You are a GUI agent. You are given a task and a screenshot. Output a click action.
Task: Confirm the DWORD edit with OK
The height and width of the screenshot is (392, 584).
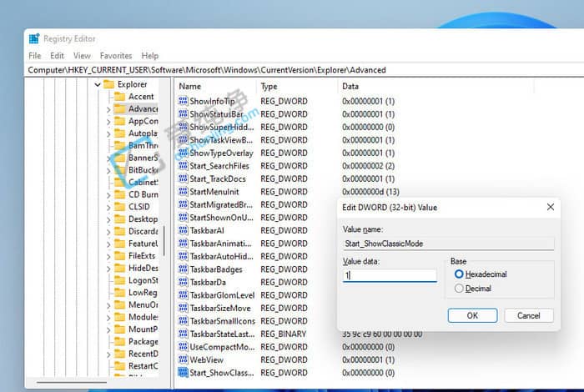pos(472,315)
